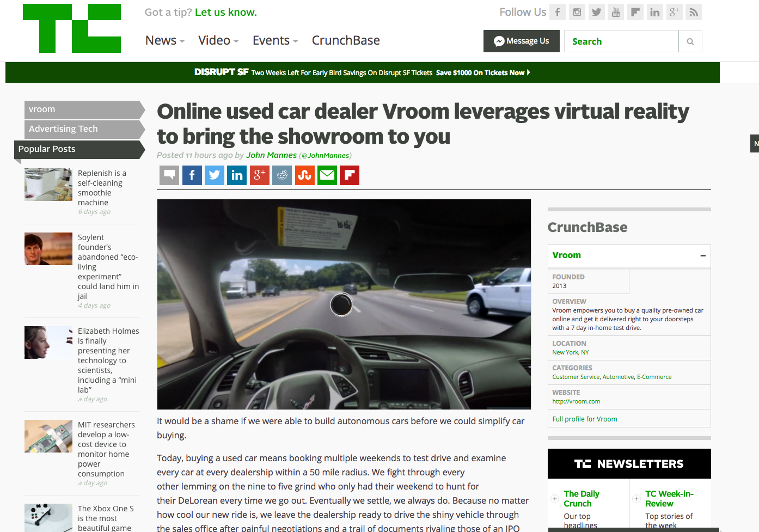Open TechCrunch Twitter from Follow Us
This screenshot has width=759, height=532.
tap(596, 12)
